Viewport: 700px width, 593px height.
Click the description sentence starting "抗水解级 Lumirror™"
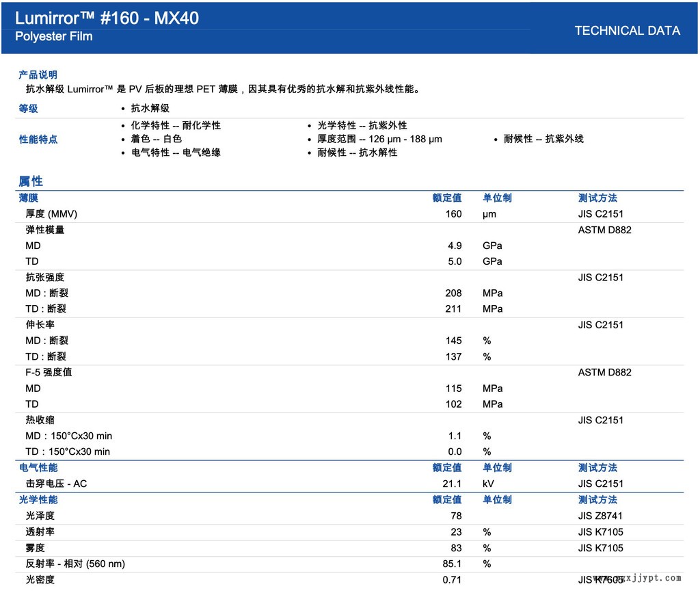tap(223, 89)
